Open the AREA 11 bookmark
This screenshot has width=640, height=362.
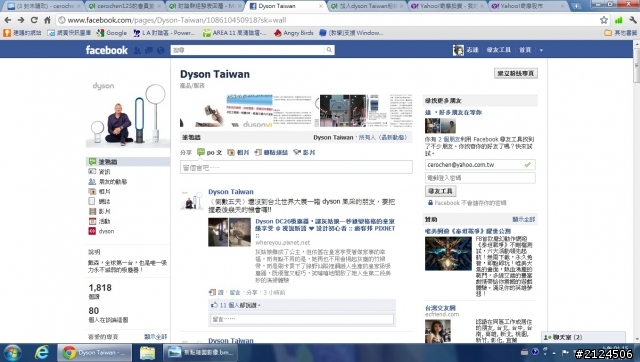coord(235,33)
